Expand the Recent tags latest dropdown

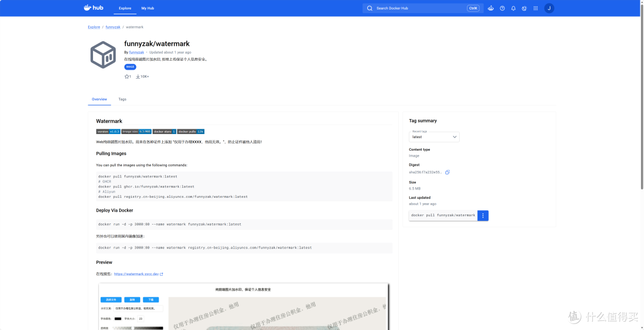pos(434,136)
